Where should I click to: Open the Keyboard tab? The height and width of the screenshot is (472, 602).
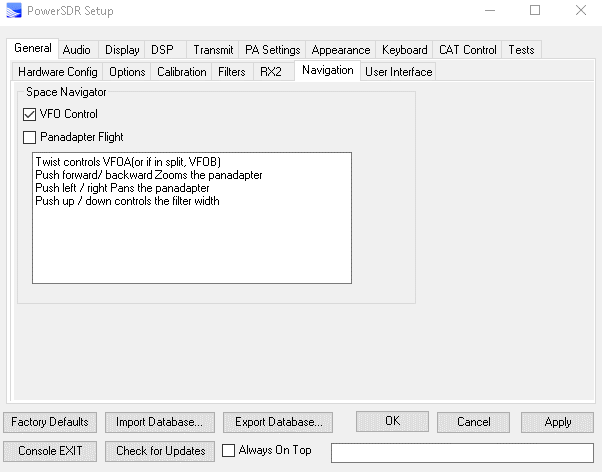pos(405,50)
